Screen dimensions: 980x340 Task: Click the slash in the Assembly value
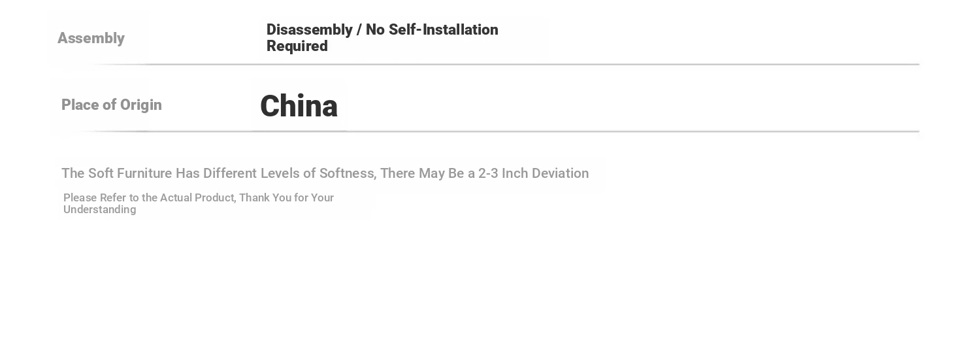(x=359, y=30)
